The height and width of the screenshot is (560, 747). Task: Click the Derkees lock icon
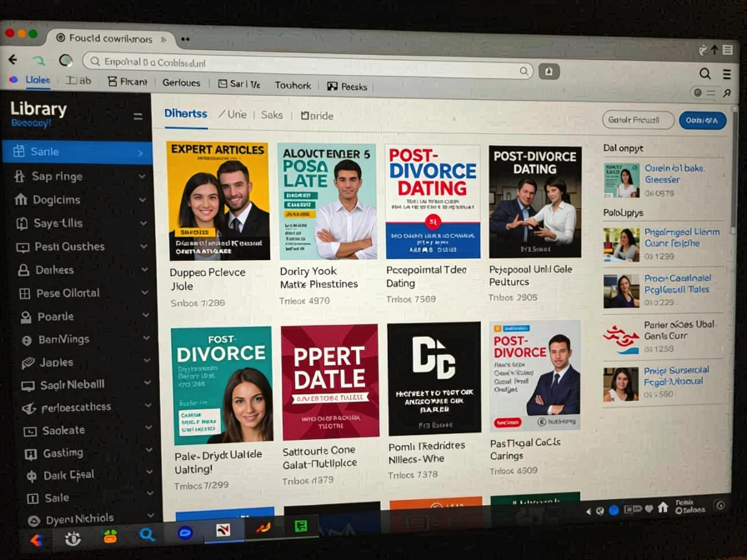point(23,270)
